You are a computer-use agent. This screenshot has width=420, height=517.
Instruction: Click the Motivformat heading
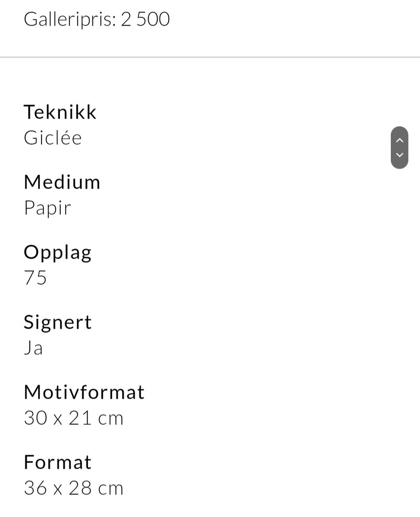[x=84, y=392]
